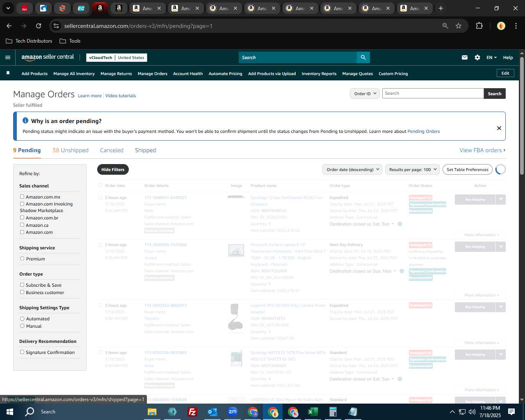Open FileZilla from the taskbar
525x420 pixels.
pyautogui.click(x=192, y=412)
